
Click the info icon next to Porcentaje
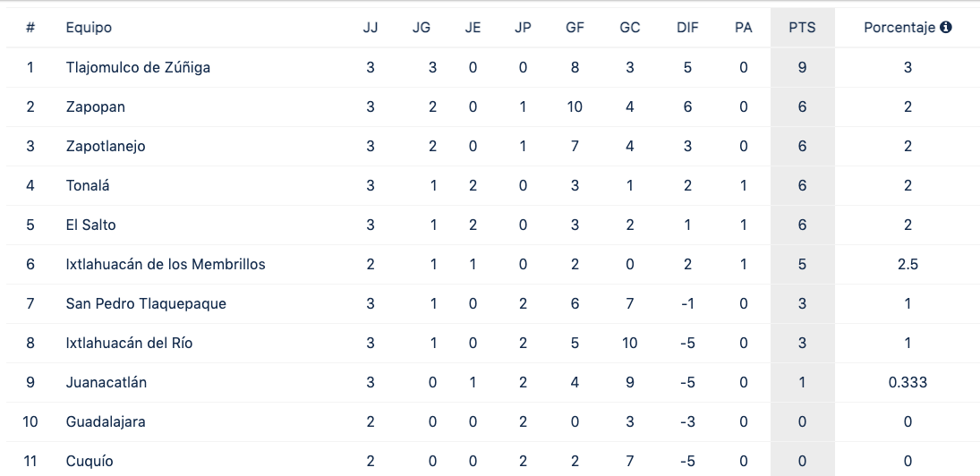(x=946, y=28)
